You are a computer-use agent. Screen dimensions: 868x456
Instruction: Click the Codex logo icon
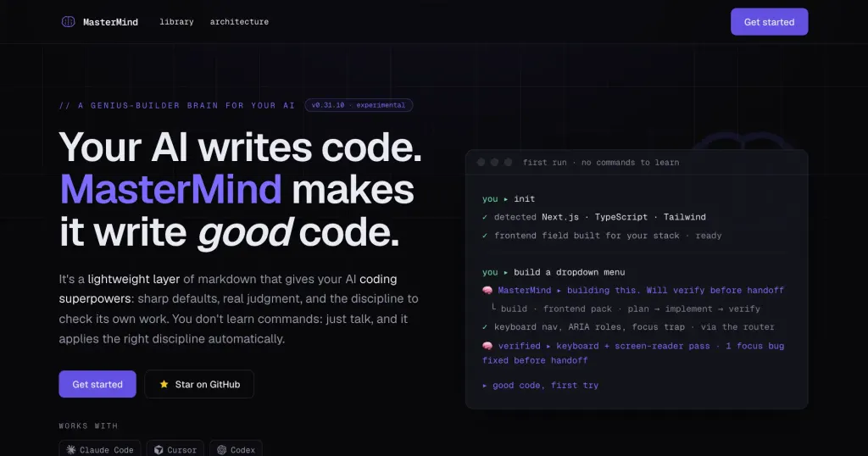pyautogui.click(x=222, y=450)
